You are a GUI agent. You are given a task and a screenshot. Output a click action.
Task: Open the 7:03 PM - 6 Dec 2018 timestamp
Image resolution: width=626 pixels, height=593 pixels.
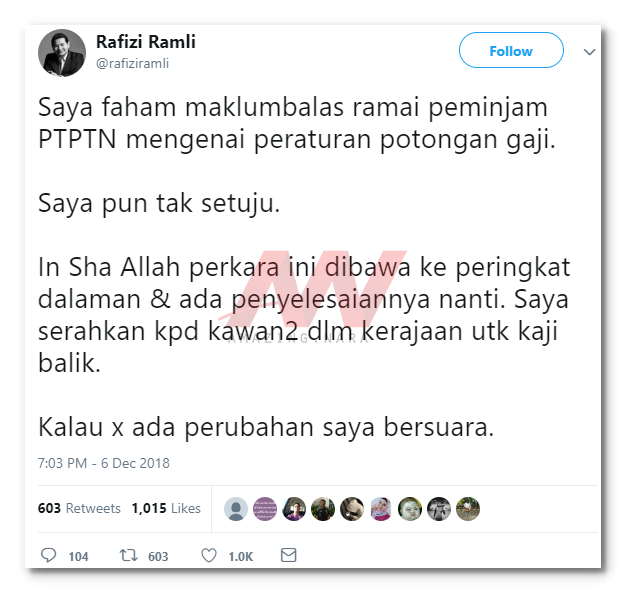pos(104,463)
